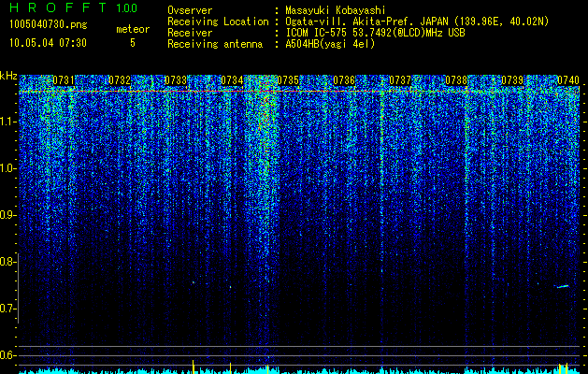Click the Receiving Location label
Viewport: 588px width, 374px height.
pos(218,22)
